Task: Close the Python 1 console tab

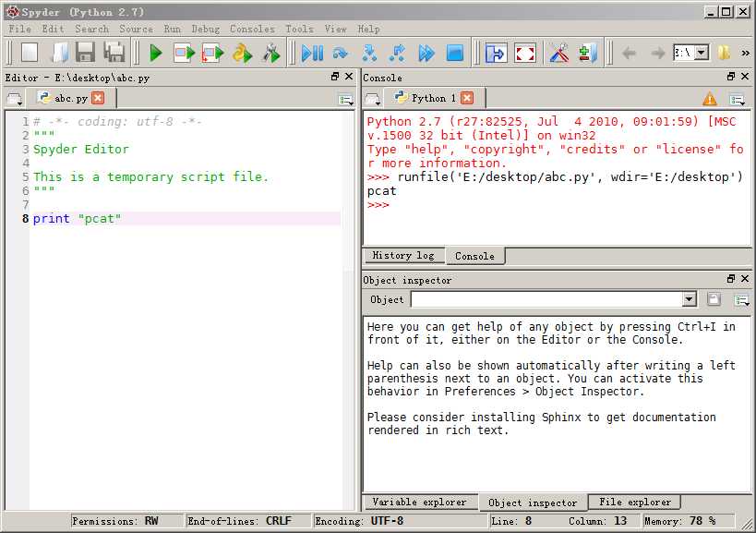Action: [x=467, y=97]
